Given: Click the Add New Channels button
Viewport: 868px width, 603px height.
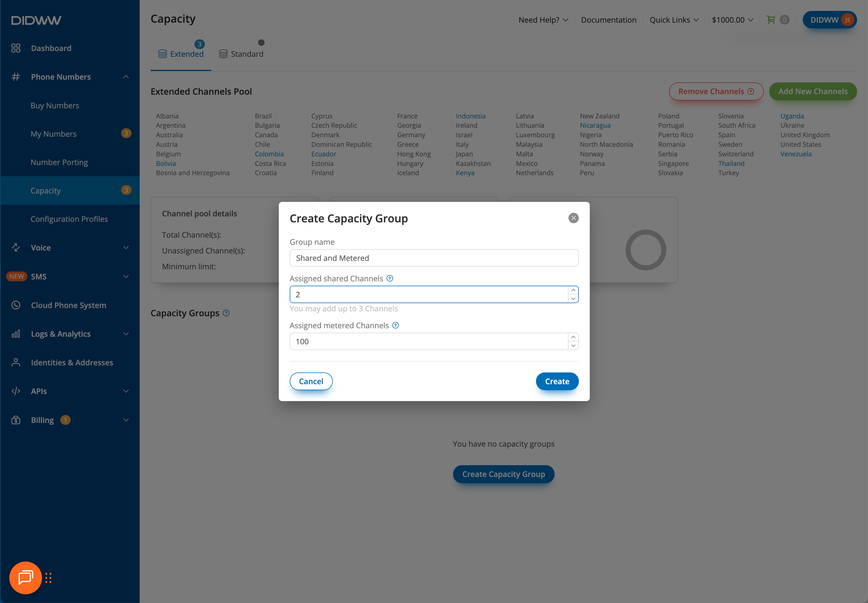Looking at the screenshot, I should [x=813, y=91].
